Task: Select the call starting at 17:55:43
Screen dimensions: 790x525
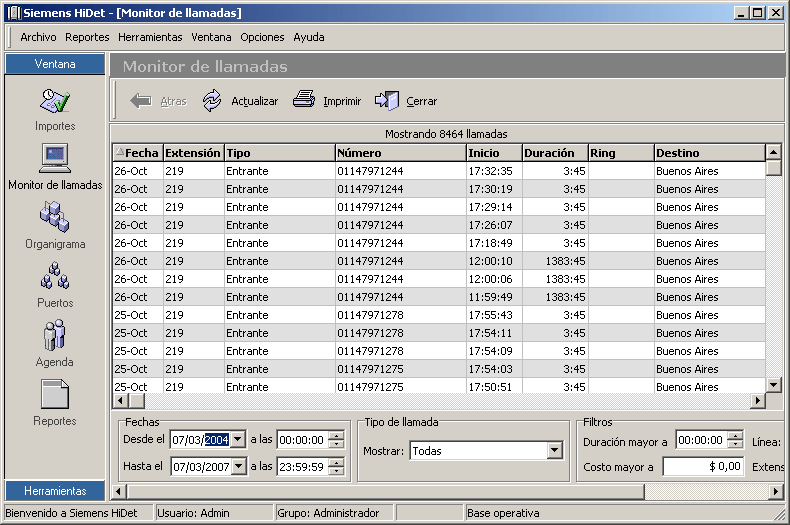Action: pyautogui.click(x=438, y=315)
